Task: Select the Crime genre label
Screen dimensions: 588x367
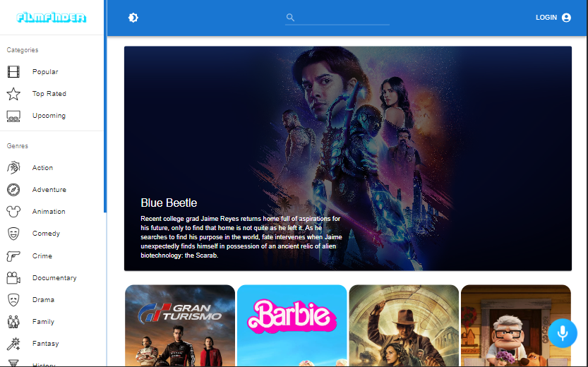Action: 42,255
